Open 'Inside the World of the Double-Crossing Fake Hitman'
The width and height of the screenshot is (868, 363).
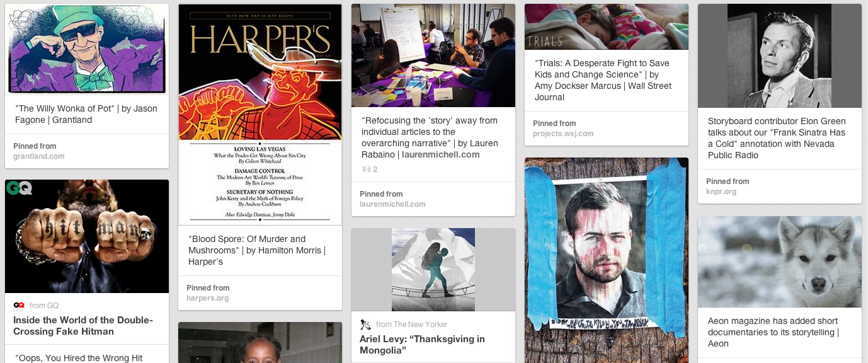coord(83,326)
